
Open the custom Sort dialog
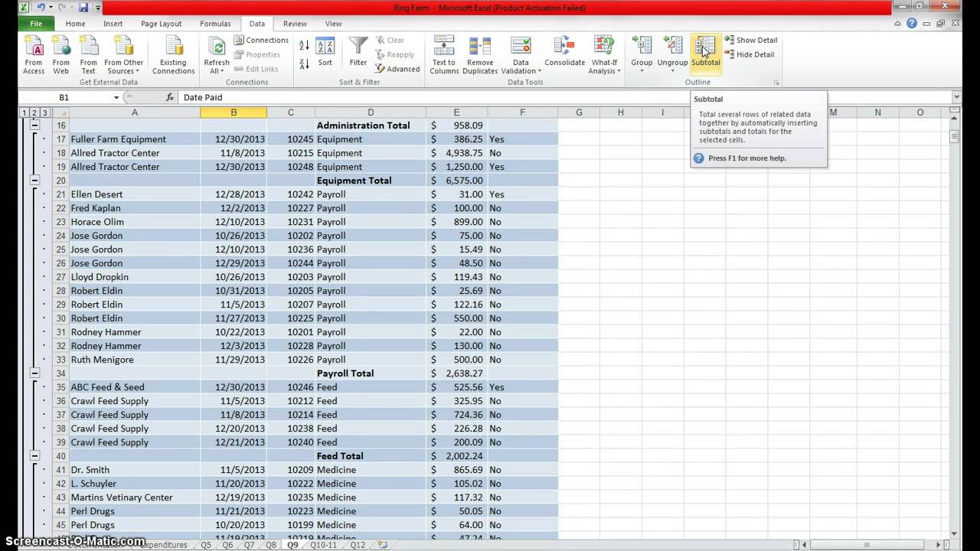pos(325,52)
